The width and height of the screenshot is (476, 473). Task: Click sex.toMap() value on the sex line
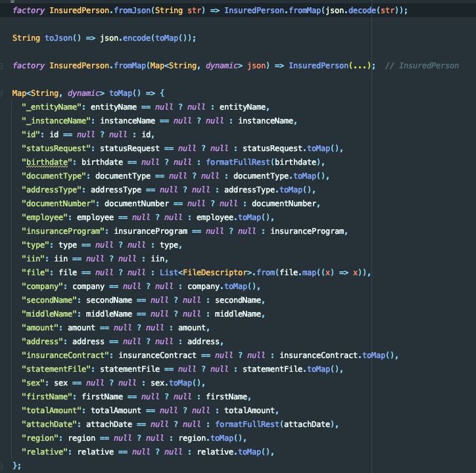(x=176, y=383)
